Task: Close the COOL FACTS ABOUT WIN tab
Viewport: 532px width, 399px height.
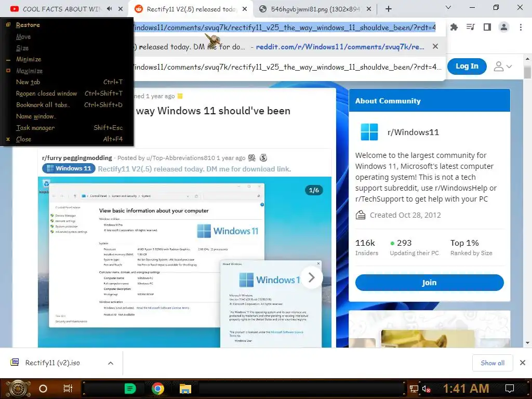Action: [121, 9]
